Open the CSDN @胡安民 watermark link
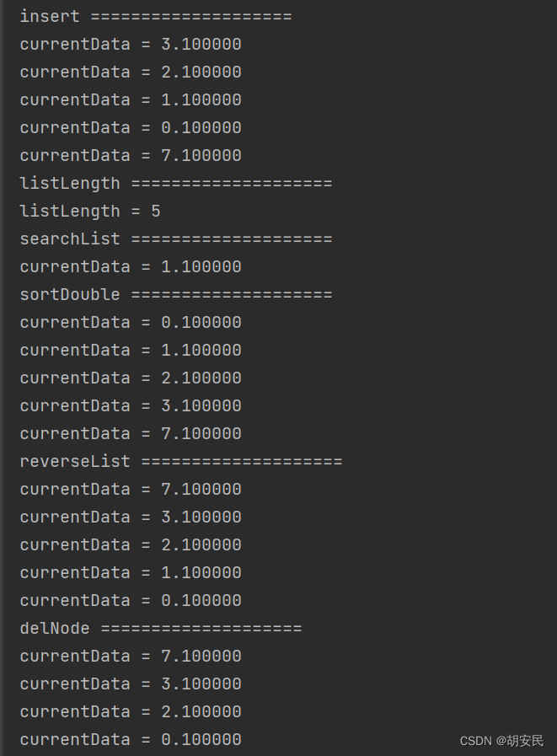 [501, 740]
